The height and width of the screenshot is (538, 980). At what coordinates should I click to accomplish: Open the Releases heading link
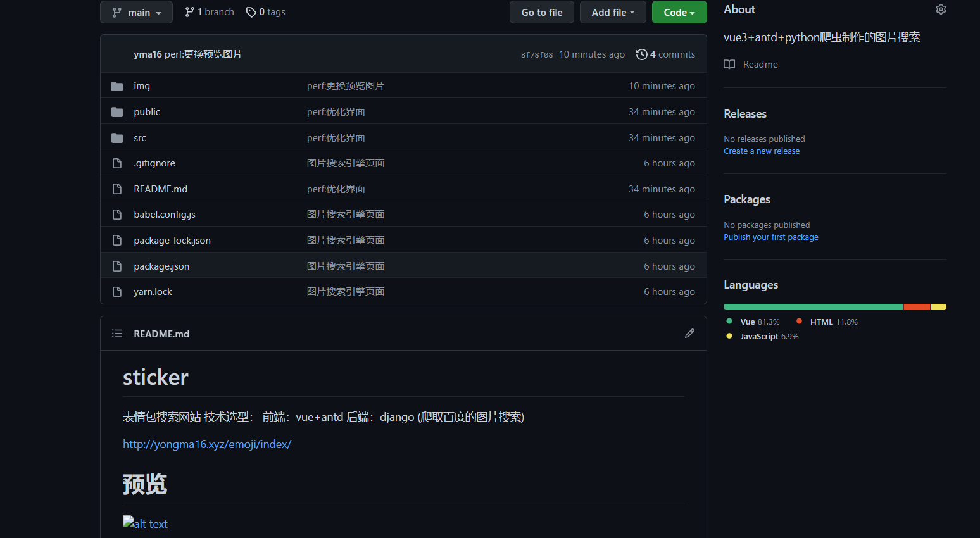[x=745, y=114]
